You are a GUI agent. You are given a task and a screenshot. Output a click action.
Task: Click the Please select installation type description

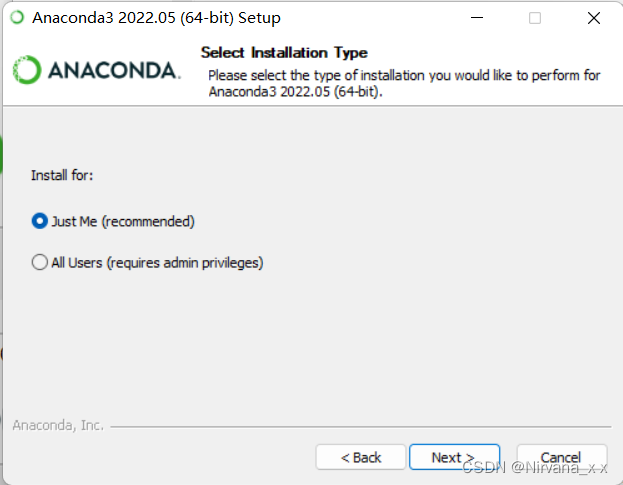coord(404,83)
